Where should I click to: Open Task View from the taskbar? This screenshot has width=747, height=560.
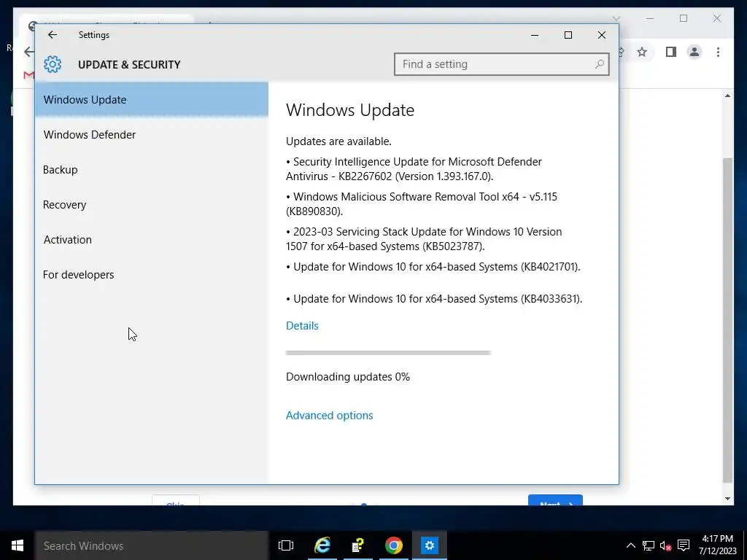point(286,545)
